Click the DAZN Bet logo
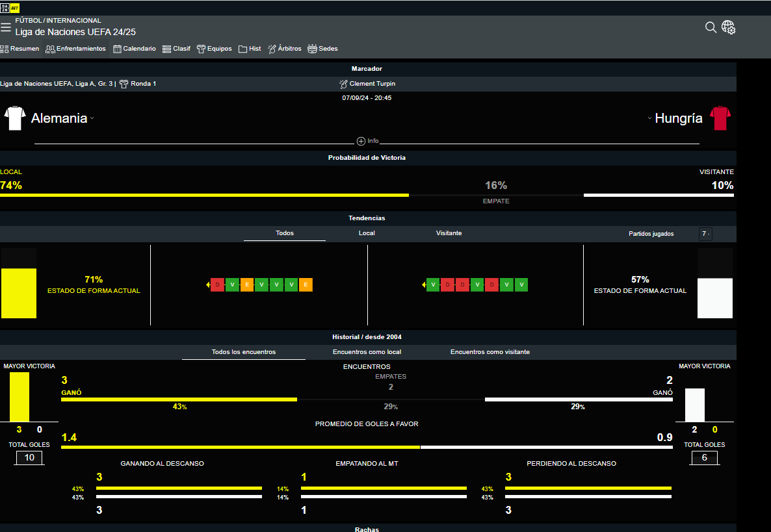Screen dimensions: 771x532 click(x=10, y=8)
